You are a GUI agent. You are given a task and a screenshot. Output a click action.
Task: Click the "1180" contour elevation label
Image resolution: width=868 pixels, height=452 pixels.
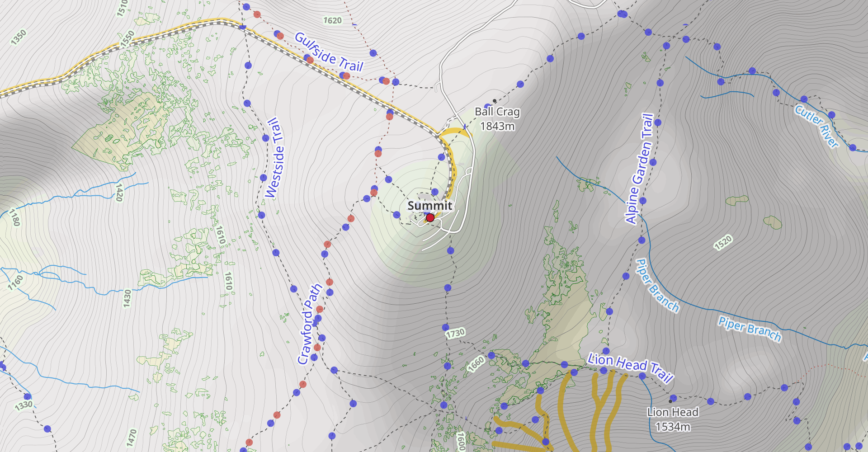(14, 217)
